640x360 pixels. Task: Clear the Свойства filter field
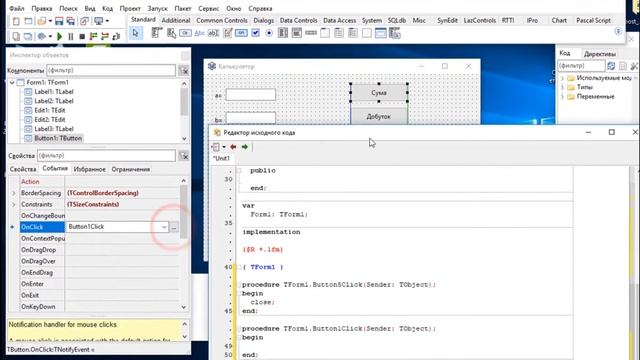184,156
